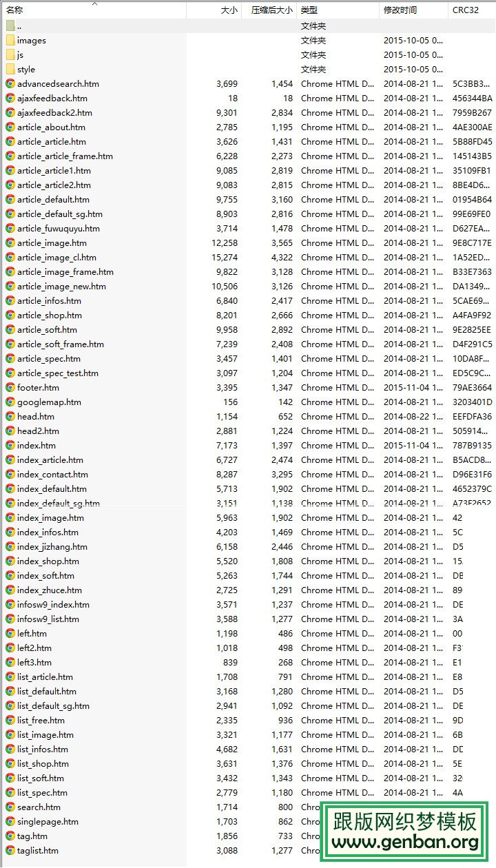The width and height of the screenshot is (496, 868).
Task: Open the www.genban.org watermark link
Action: [405, 842]
